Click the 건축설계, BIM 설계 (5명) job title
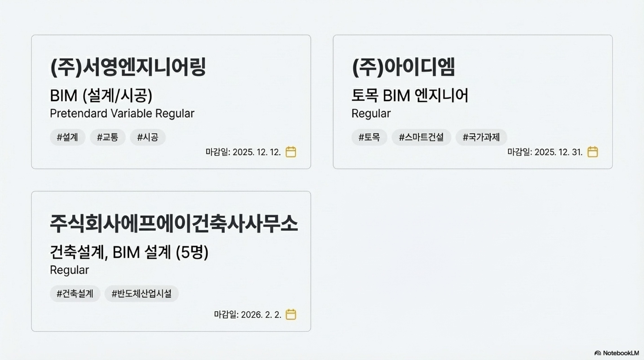 coord(129,252)
